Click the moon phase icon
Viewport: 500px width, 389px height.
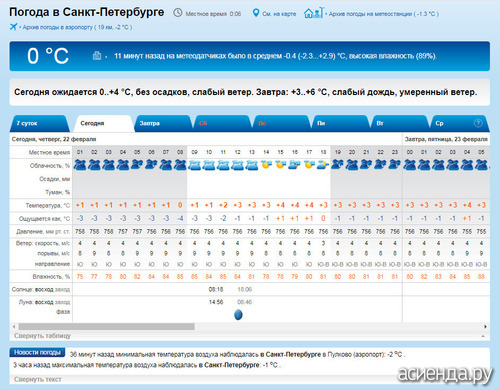(238, 314)
